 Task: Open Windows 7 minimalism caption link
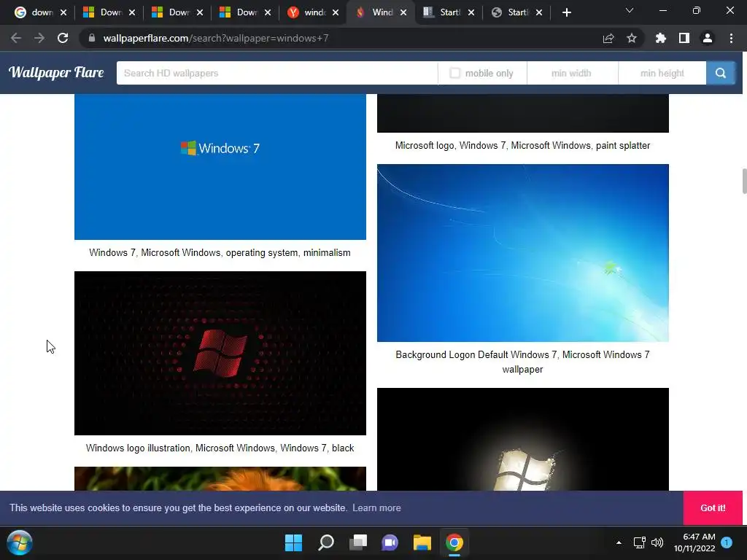tap(220, 252)
